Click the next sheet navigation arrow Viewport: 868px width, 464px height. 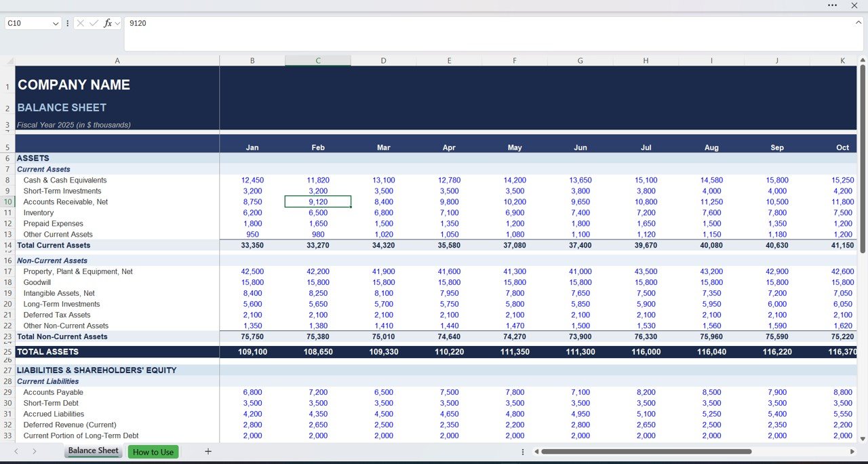(34, 451)
